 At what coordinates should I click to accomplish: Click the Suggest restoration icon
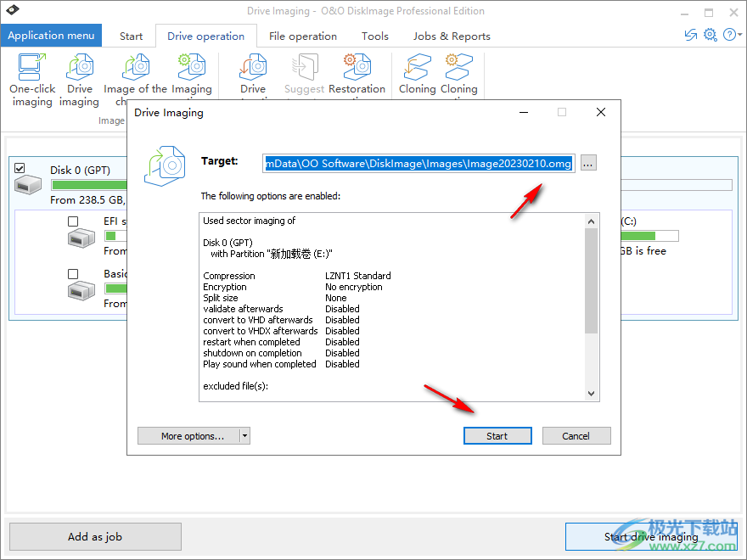coord(305,67)
